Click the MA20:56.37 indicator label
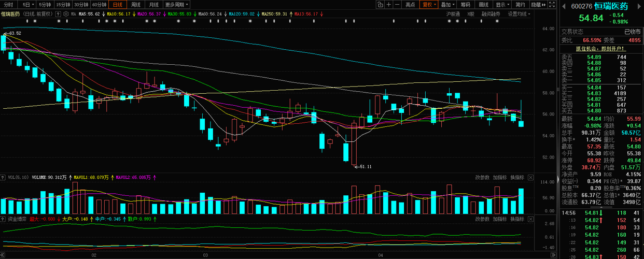Image resolution: width=644 pixels, height=259 pixels. point(150,14)
